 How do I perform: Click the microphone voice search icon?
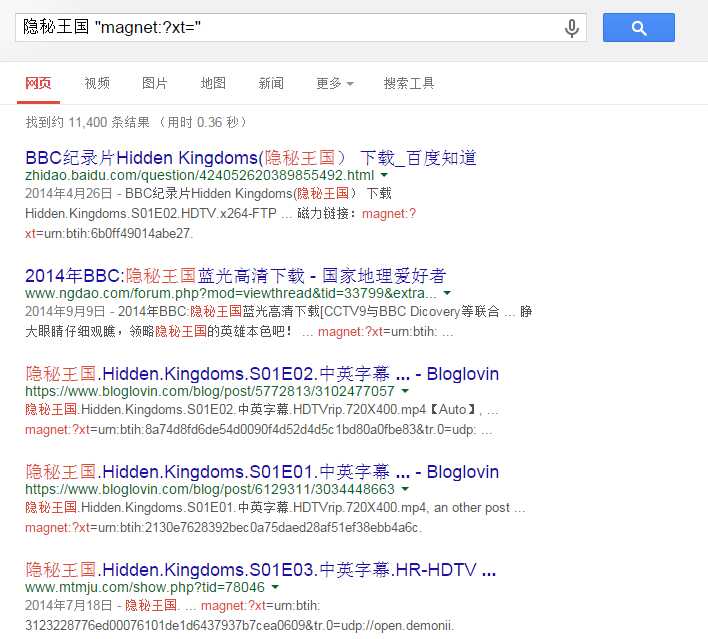click(x=572, y=28)
